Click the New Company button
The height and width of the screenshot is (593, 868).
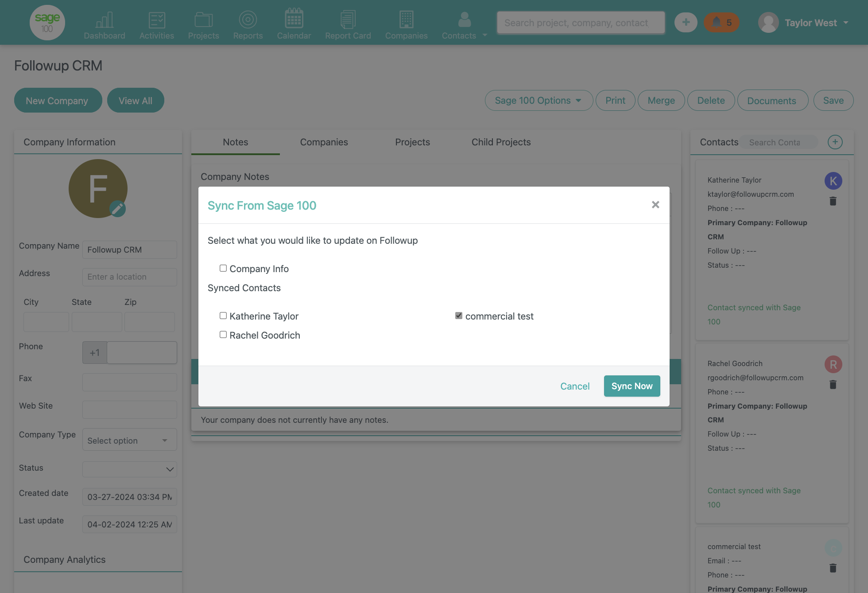pyautogui.click(x=58, y=100)
